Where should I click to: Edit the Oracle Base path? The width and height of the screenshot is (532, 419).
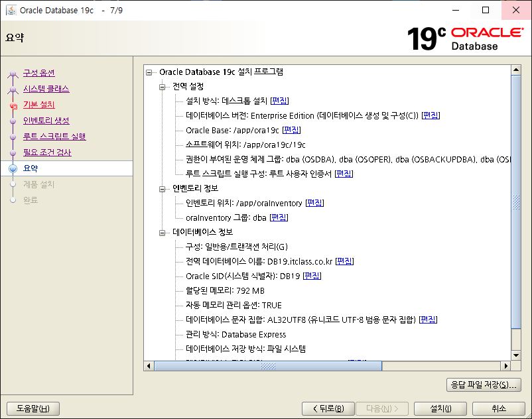(x=291, y=130)
